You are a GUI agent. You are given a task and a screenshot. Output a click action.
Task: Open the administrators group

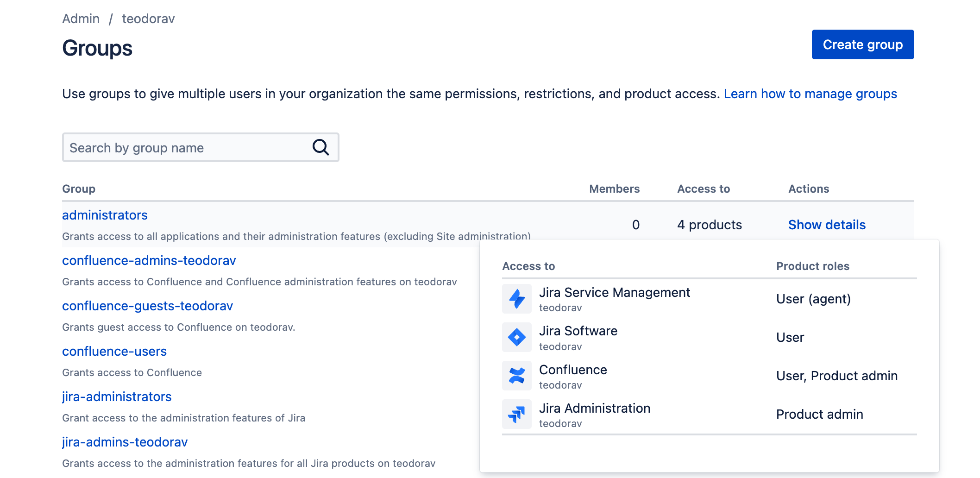105,215
